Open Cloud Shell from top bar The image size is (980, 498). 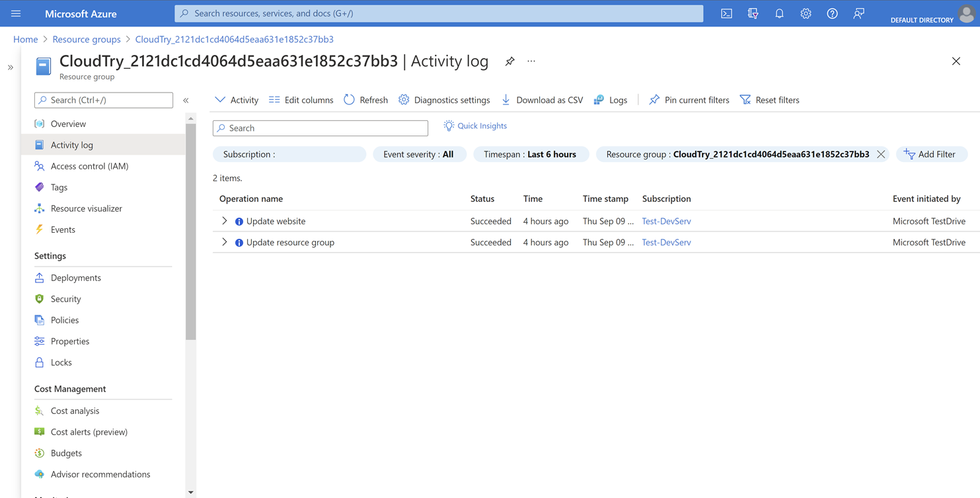(726, 13)
